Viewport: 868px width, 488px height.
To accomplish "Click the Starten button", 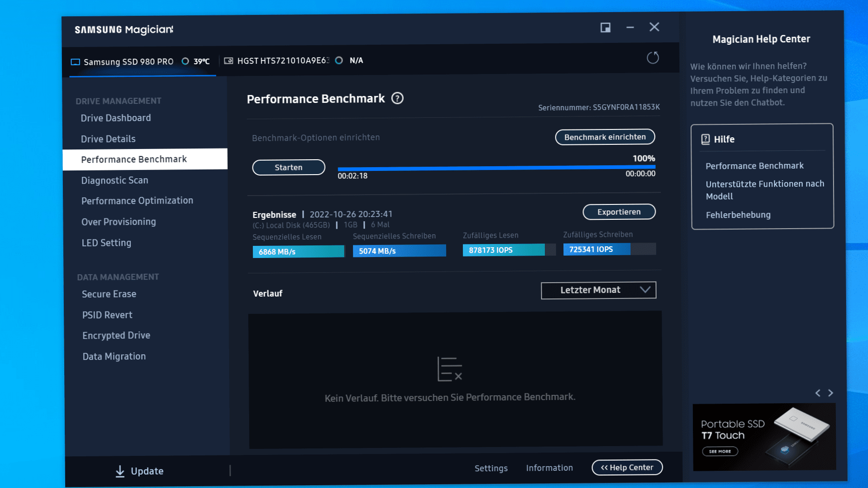I will tap(289, 167).
